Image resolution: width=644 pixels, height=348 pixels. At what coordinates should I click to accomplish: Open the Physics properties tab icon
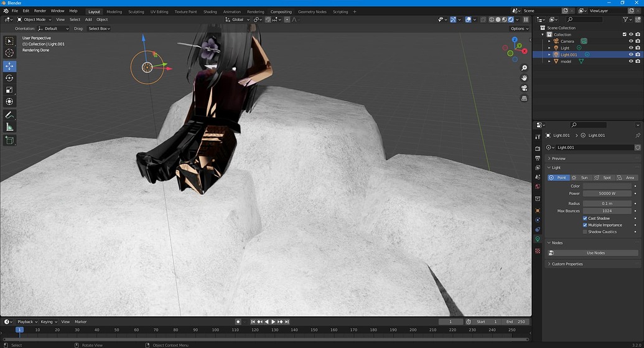tap(538, 220)
